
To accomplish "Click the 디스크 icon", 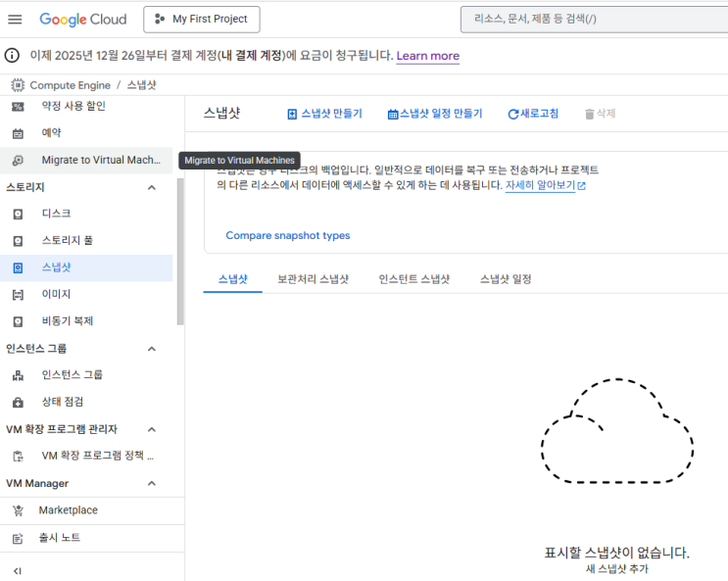I will (18, 215).
